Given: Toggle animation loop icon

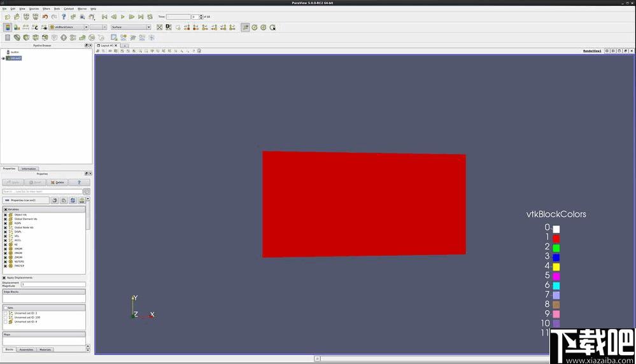Looking at the screenshot, I should click(x=150, y=17).
